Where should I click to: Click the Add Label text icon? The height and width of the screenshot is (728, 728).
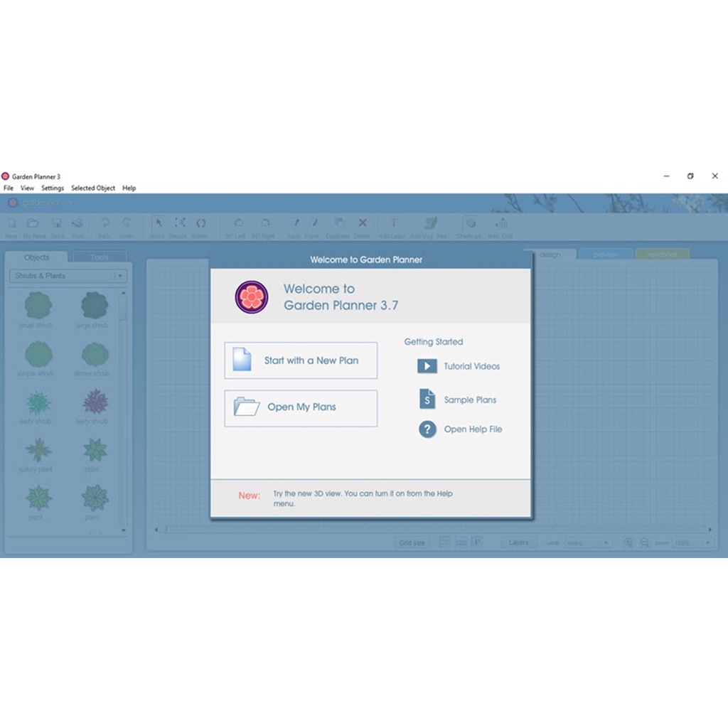coord(394,224)
